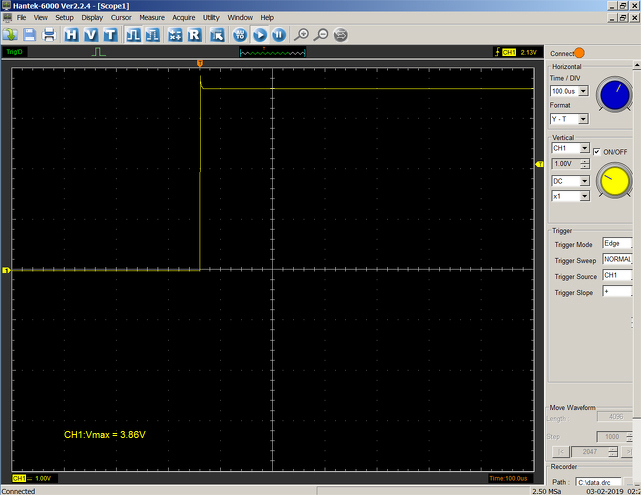Click the move waveform to start button

tap(561, 452)
